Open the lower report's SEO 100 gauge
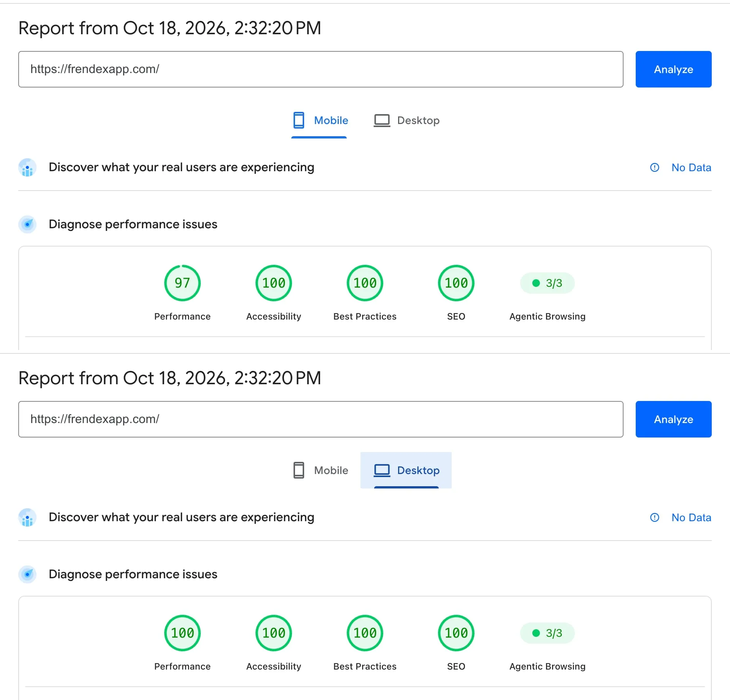The height and width of the screenshot is (700, 730). coord(456,633)
